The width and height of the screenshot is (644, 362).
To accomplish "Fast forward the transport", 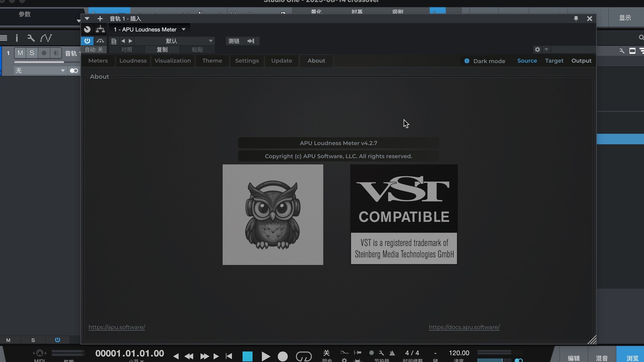I will (x=204, y=356).
